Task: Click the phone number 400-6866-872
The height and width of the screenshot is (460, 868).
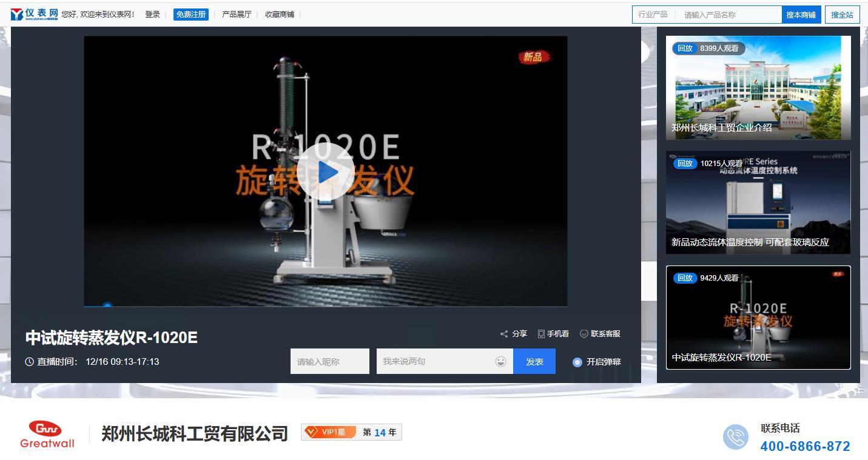Action: click(806, 447)
